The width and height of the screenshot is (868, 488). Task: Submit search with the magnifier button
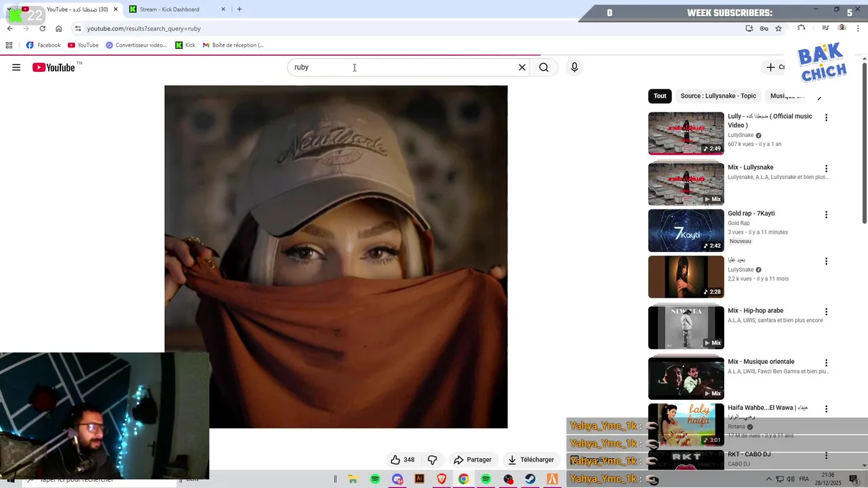click(x=544, y=67)
